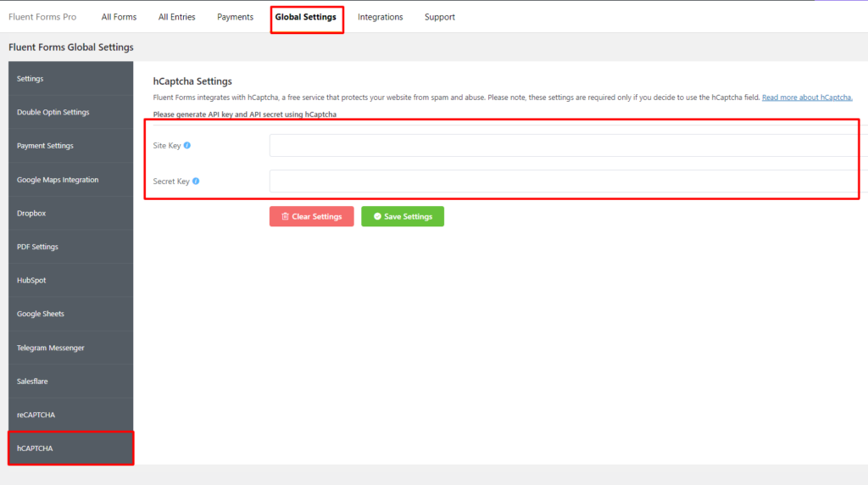Screen dimensions: 868x485
Task: Select HubSpot in the sidebar
Action: click(71, 280)
